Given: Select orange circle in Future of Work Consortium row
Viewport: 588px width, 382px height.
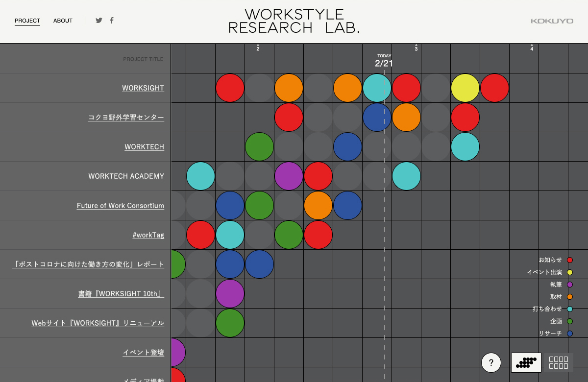Looking at the screenshot, I should (318, 206).
